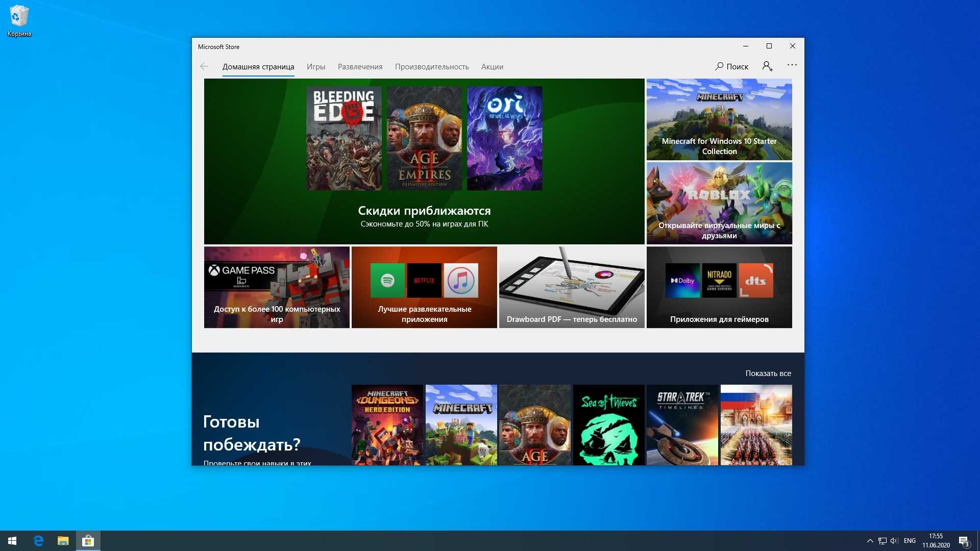
Task: Open the Поиск search button
Action: (731, 66)
